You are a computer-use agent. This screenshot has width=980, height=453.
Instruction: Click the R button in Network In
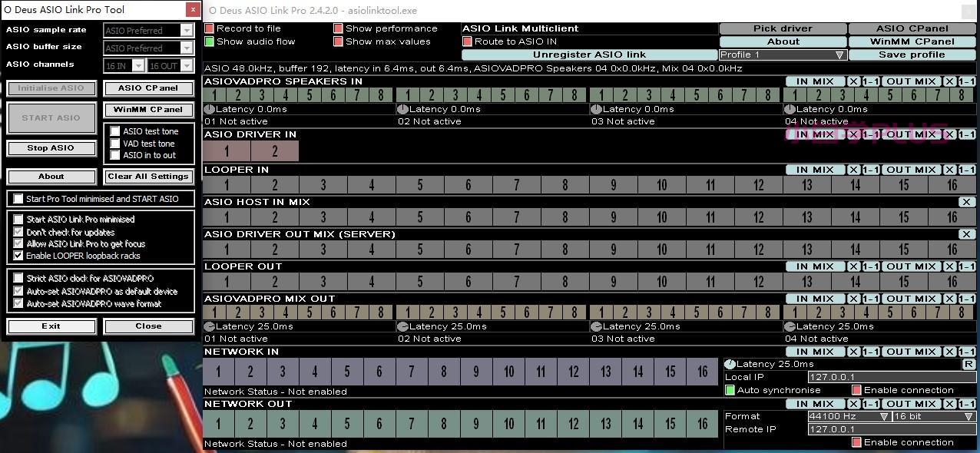pyautogui.click(x=968, y=364)
